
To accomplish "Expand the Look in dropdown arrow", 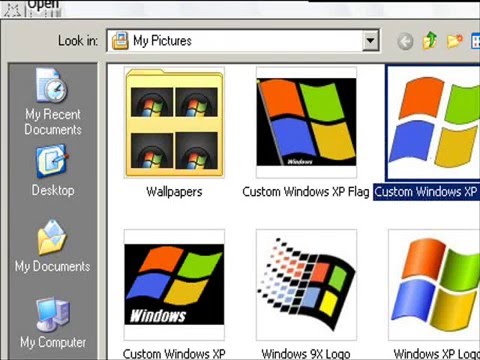I will click(370, 41).
